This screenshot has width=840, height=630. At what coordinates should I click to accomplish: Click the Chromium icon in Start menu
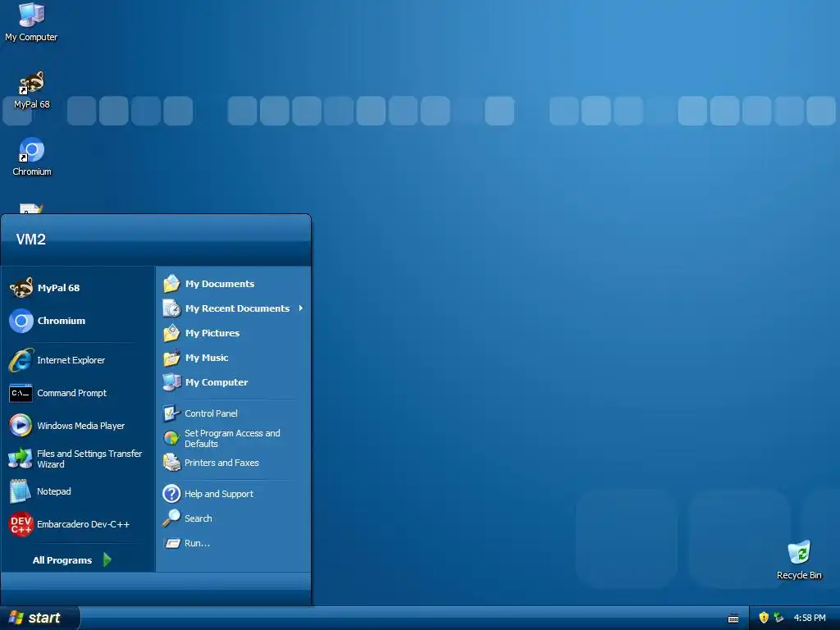point(21,321)
